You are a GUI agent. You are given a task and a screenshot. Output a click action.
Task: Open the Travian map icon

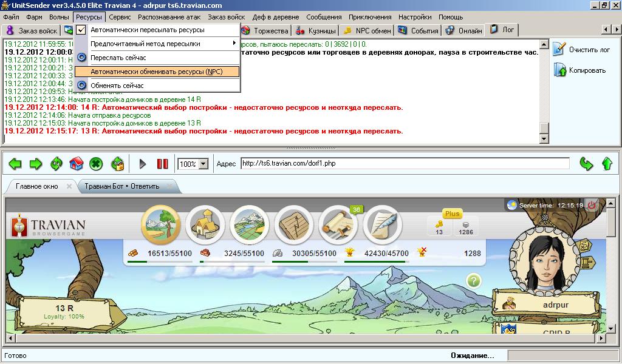(x=250, y=224)
